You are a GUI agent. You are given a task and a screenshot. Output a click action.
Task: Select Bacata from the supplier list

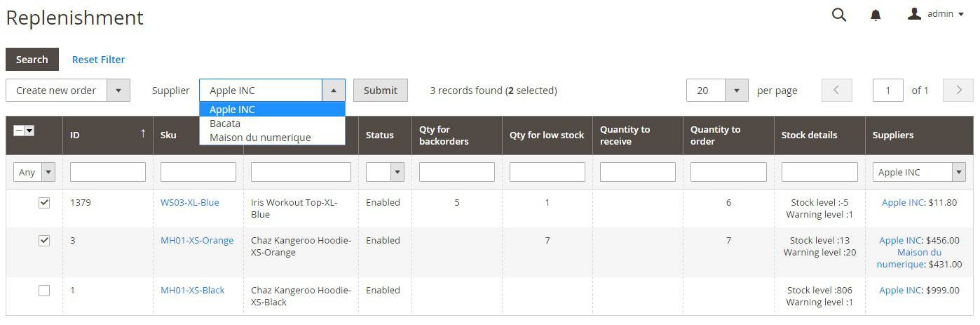click(225, 124)
